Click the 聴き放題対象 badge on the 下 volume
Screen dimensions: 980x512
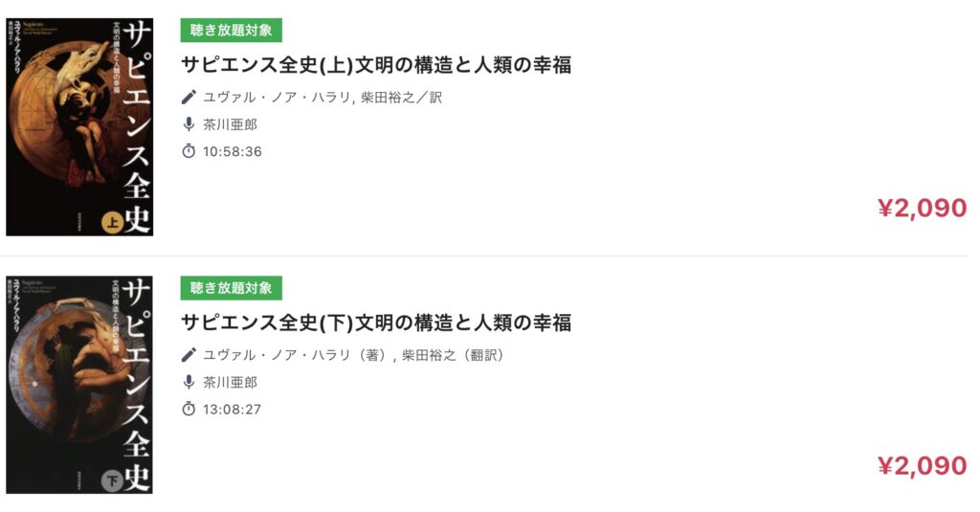pos(232,287)
